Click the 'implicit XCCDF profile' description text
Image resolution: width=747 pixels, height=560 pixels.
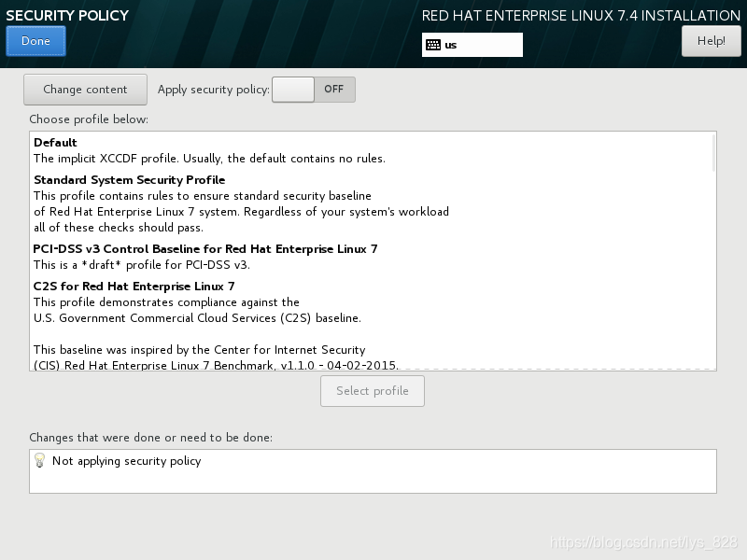(209, 159)
